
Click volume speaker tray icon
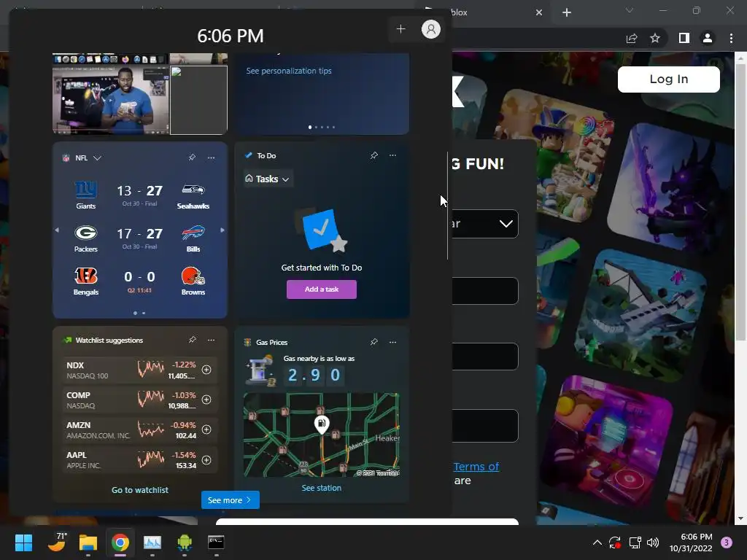point(653,542)
